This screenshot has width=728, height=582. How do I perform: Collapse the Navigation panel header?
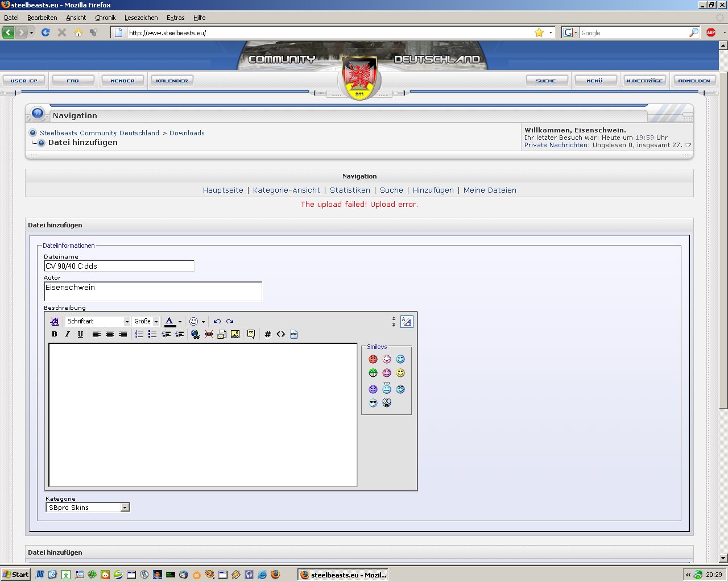688,115
